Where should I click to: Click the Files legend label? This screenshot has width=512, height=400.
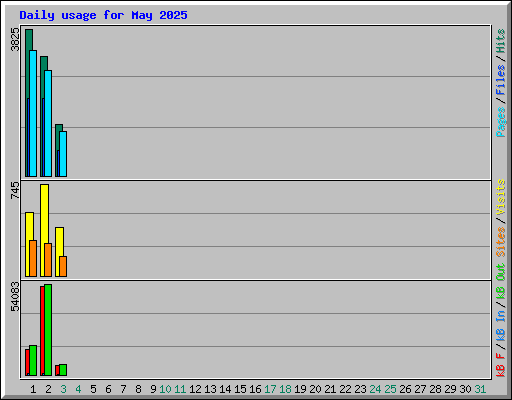(x=500, y=80)
